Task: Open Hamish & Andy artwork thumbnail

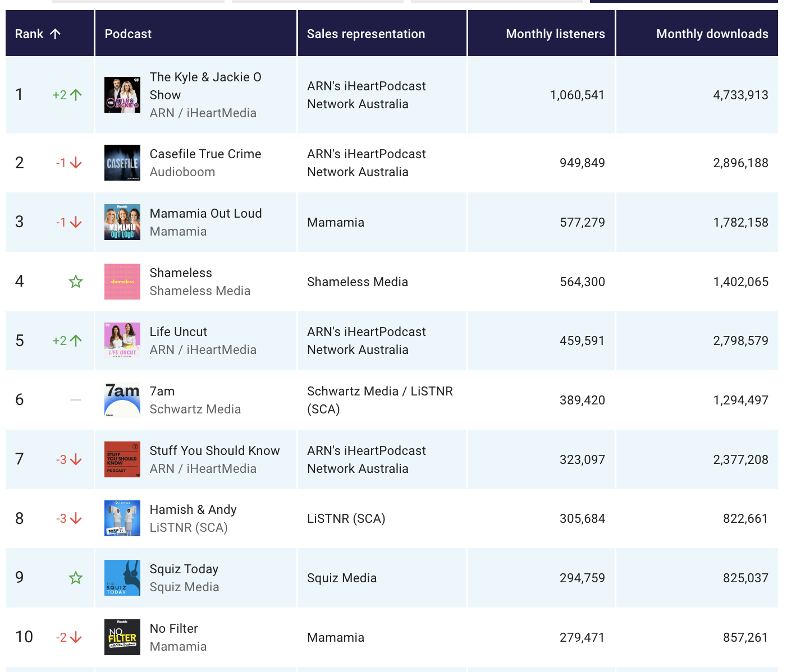Action: point(122,518)
